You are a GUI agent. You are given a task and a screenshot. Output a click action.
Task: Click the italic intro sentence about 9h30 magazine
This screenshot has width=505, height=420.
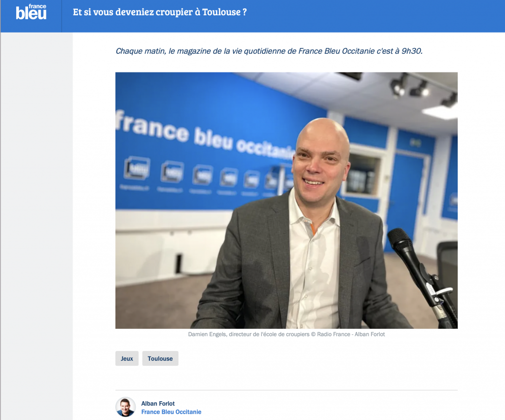(269, 51)
